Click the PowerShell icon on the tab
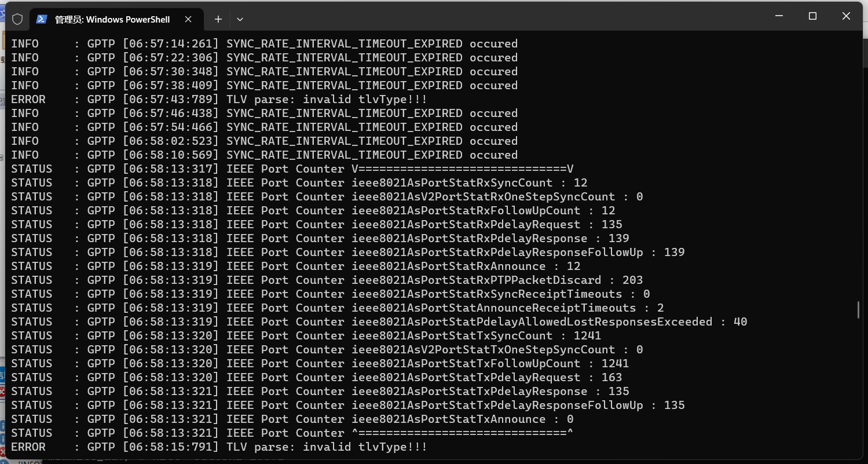The image size is (868, 464). tap(41, 19)
